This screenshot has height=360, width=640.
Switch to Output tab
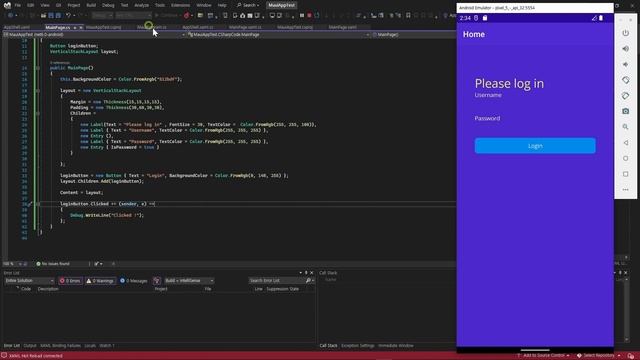(x=30, y=346)
